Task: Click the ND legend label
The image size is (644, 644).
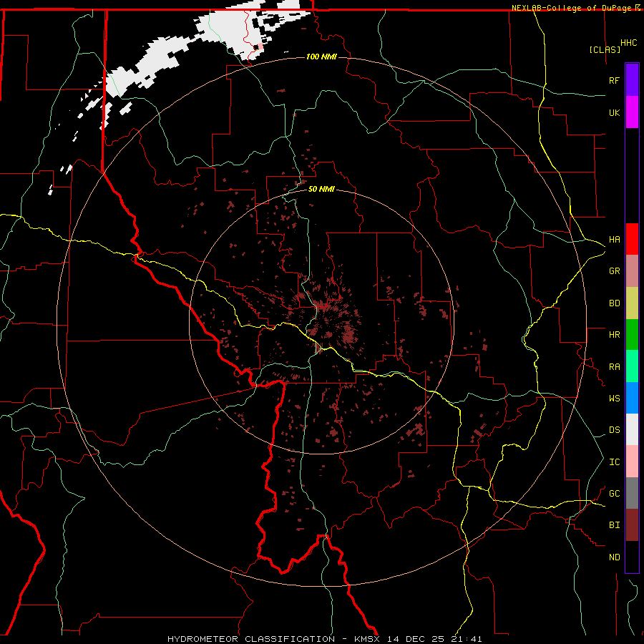Action: tap(614, 557)
